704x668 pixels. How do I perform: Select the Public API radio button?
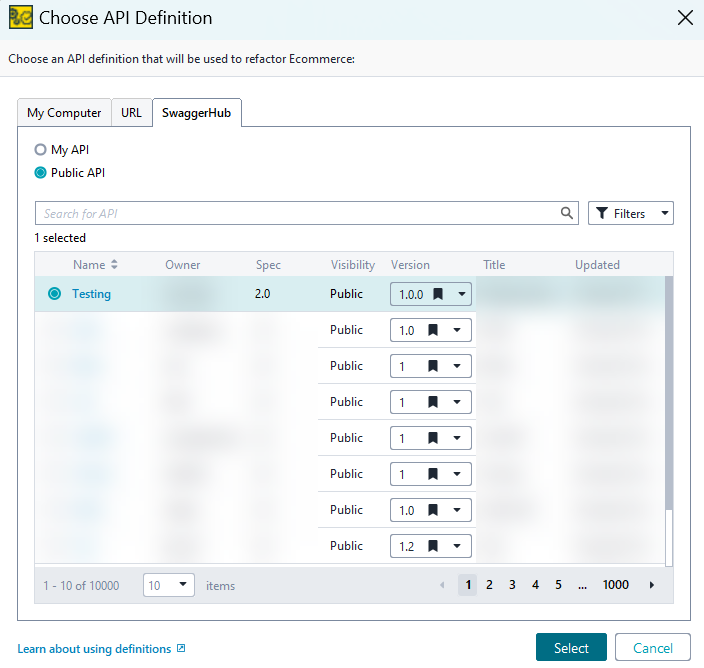click(40, 173)
